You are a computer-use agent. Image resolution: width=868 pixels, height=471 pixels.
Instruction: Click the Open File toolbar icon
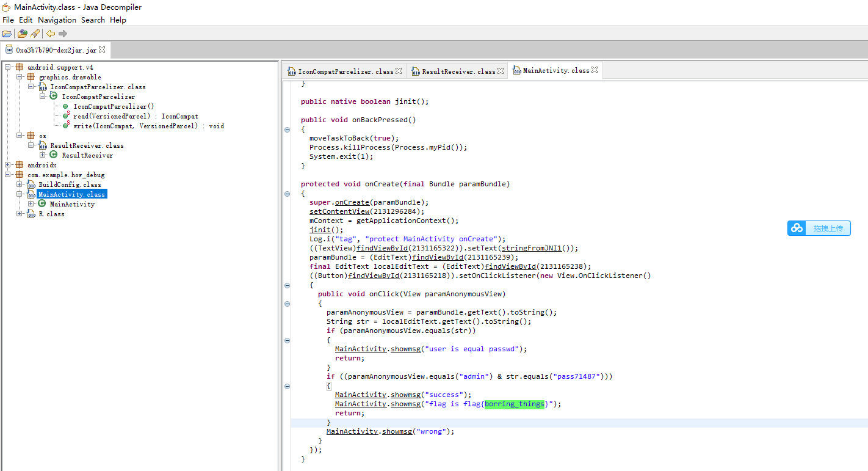click(x=7, y=34)
